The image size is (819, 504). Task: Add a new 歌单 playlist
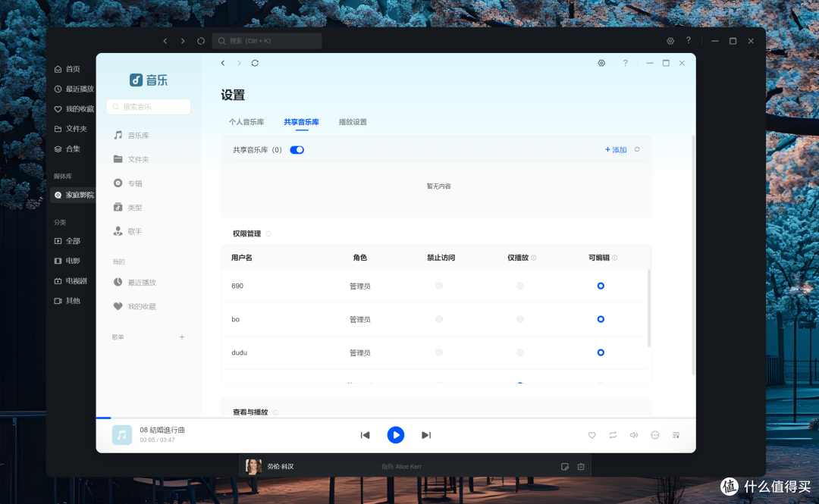[x=182, y=337]
